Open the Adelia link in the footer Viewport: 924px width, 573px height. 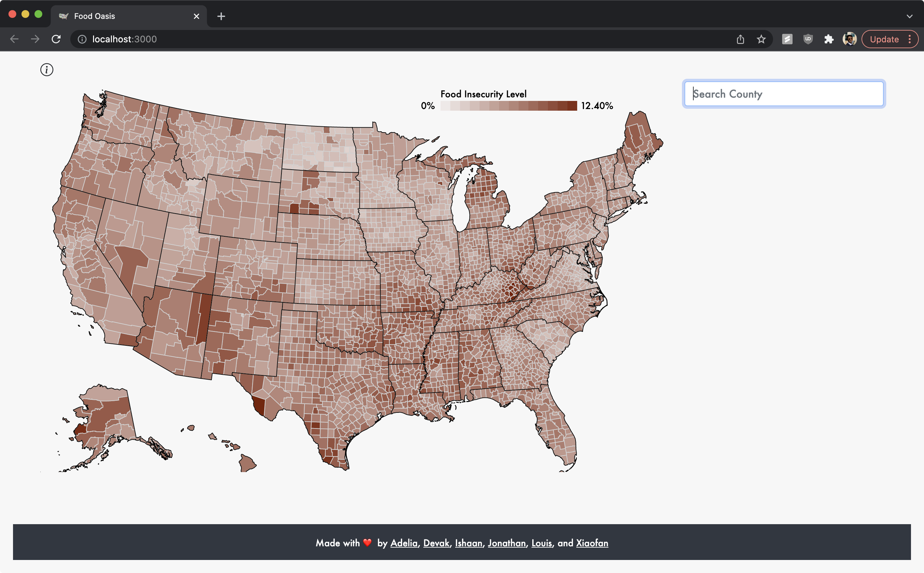404,543
